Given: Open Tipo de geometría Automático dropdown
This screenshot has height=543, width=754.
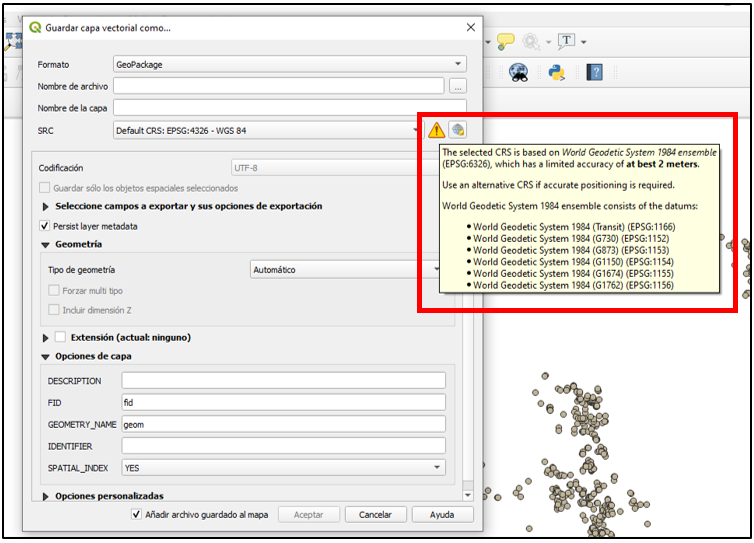Looking at the screenshot, I should point(345,269).
